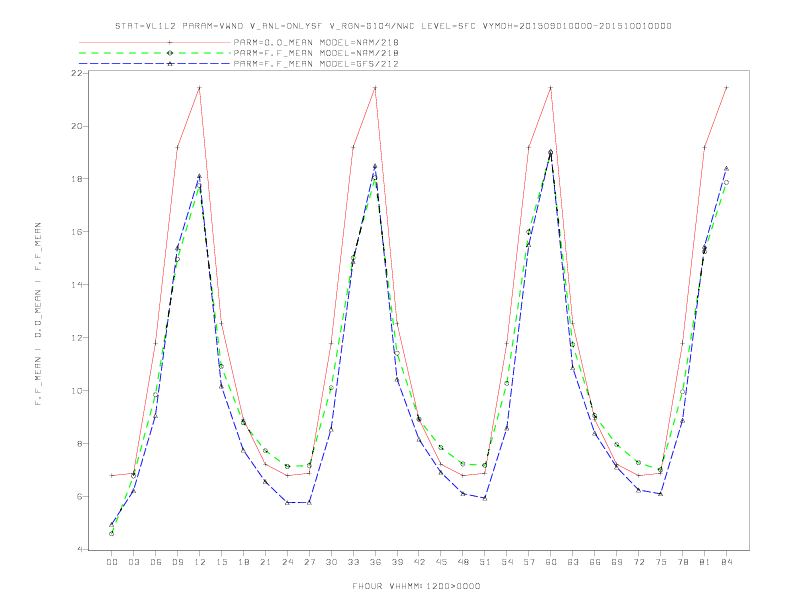Image resolution: width=792 pixels, height=612 pixels.
Task: Click the x-axis tick label 66
Action: coord(595,562)
